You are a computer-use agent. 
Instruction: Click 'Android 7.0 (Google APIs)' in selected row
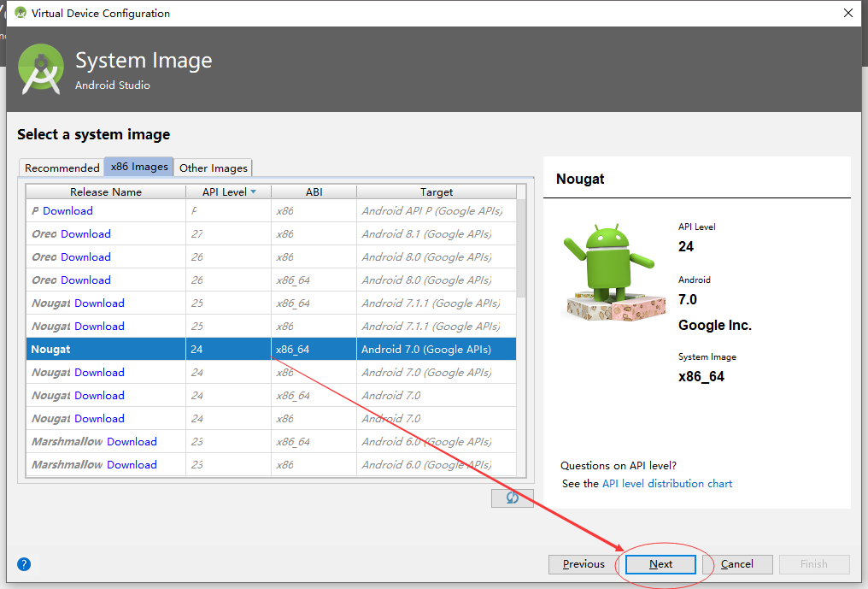426,349
